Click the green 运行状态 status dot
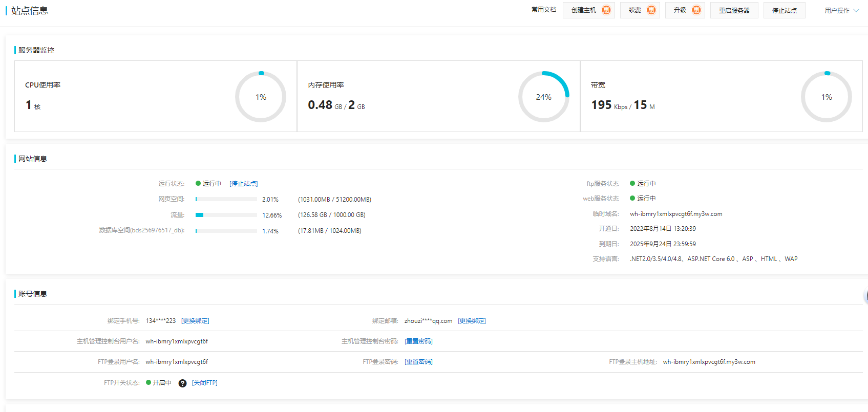This screenshot has height=412, width=868. pos(198,183)
